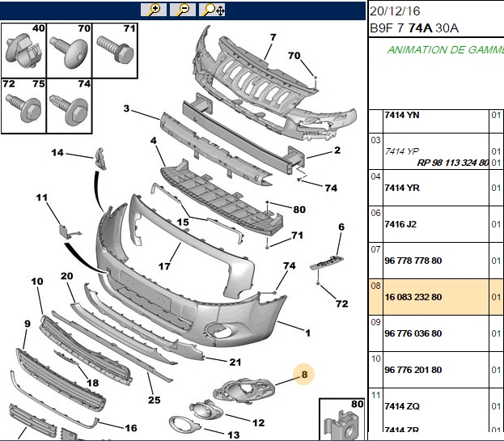Screen dimensions: 504x441
Task: Click the nut clip thumbnail numbered 80
Action: [x=342, y=419]
